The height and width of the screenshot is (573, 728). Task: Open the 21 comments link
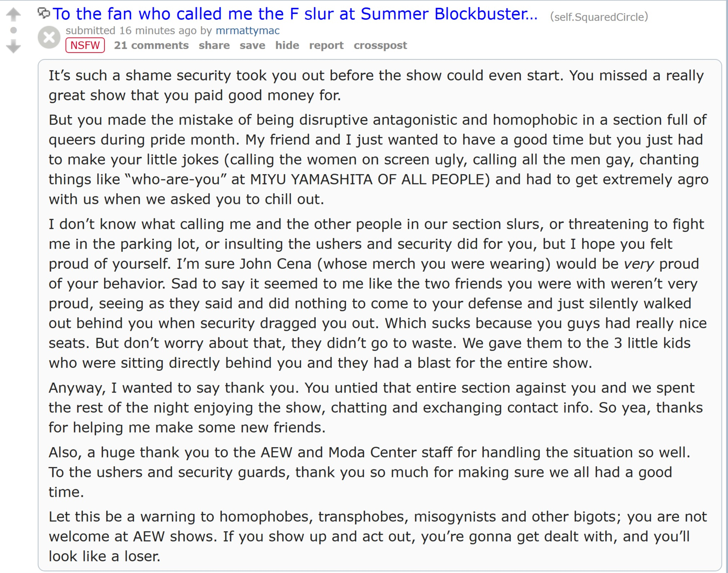(x=151, y=45)
